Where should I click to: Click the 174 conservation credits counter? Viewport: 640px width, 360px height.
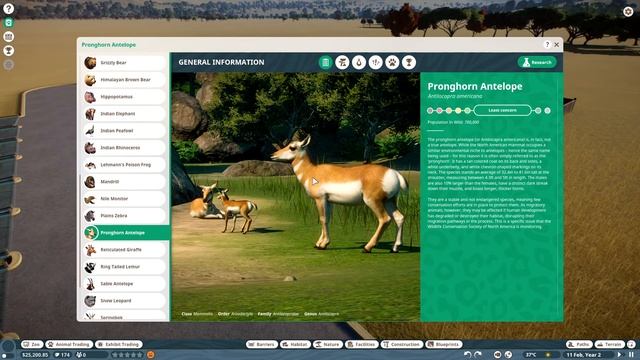pos(62,355)
